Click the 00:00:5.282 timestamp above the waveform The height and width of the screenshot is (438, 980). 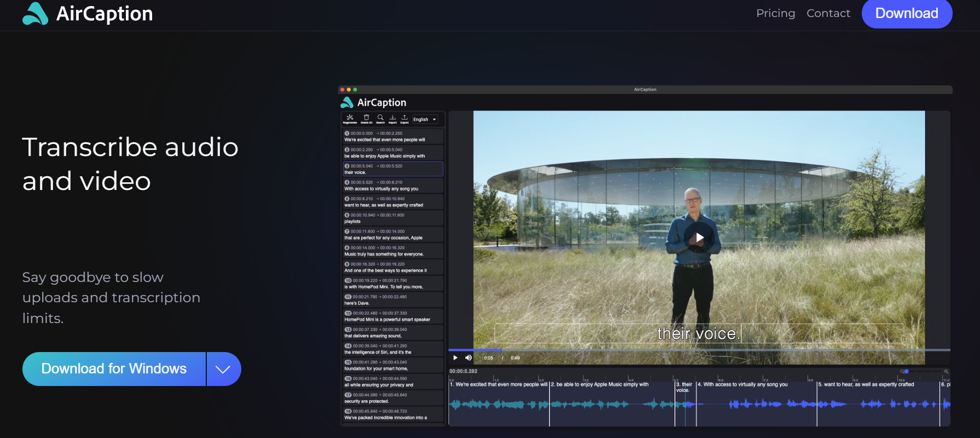[x=463, y=371]
